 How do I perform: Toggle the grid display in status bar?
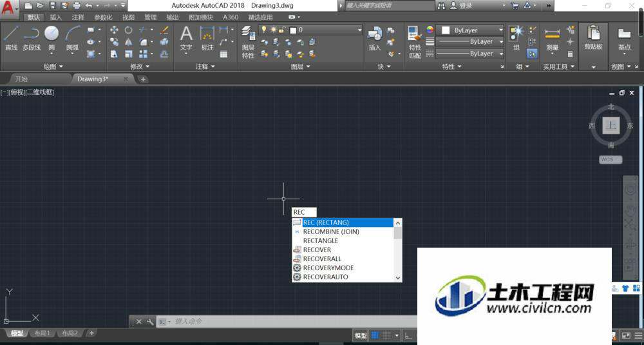(x=375, y=335)
